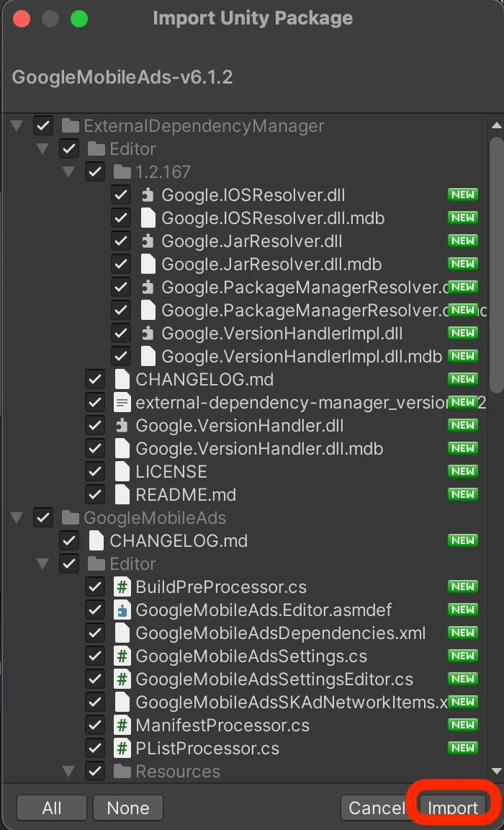Uncheck the 1.2.167 folder checkbox
The height and width of the screenshot is (830, 504).
(x=95, y=172)
